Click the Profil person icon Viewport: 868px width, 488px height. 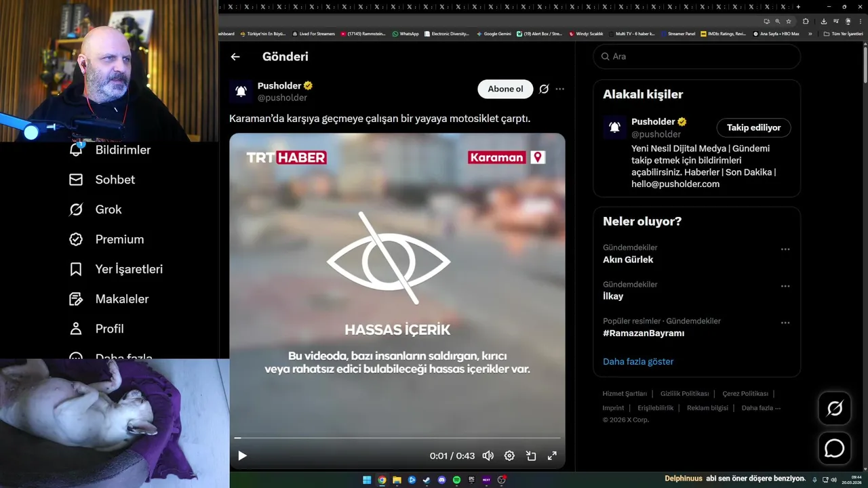click(x=76, y=329)
